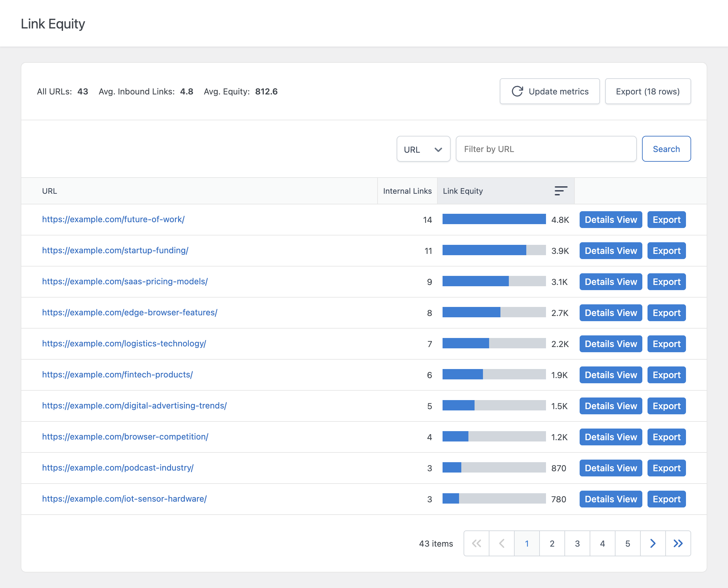
Task: Open the edge-browser-features URL link
Action: click(130, 313)
